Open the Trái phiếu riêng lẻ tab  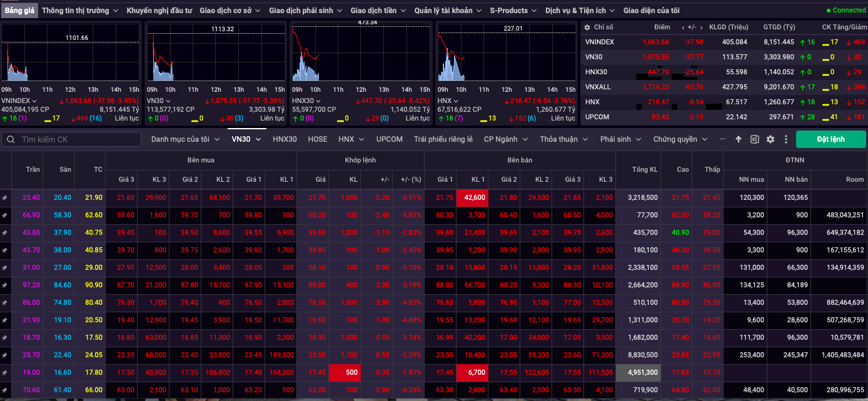pyautogui.click(x=443, y=139)
